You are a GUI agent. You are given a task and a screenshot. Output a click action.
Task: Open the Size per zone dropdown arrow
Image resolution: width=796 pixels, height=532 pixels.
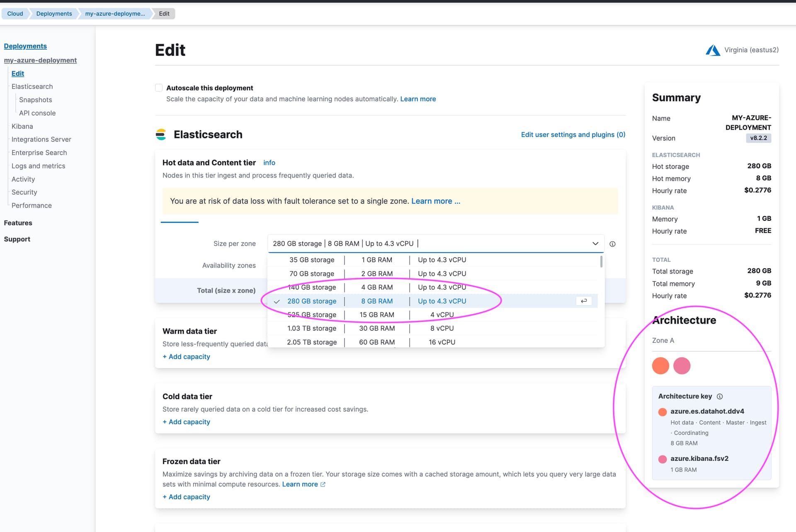pyautogui.click(x=595, y=244)
